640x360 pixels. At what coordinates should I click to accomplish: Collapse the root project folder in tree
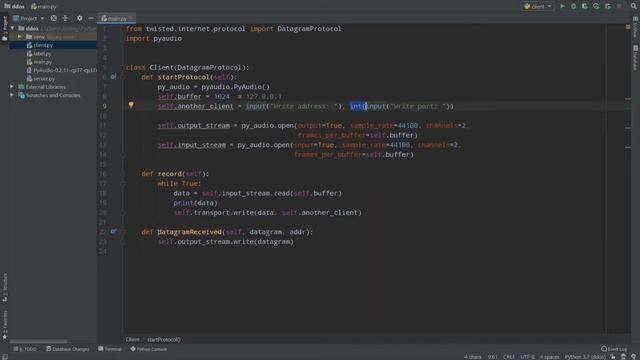pyautogui.click(x=13, y=29)
